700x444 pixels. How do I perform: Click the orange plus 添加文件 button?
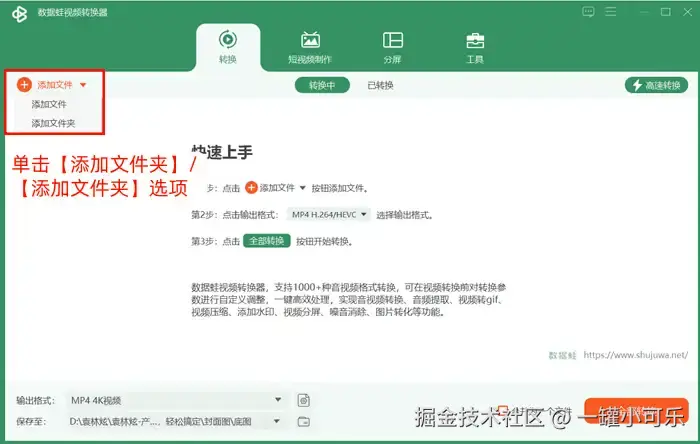pos(45,85)
